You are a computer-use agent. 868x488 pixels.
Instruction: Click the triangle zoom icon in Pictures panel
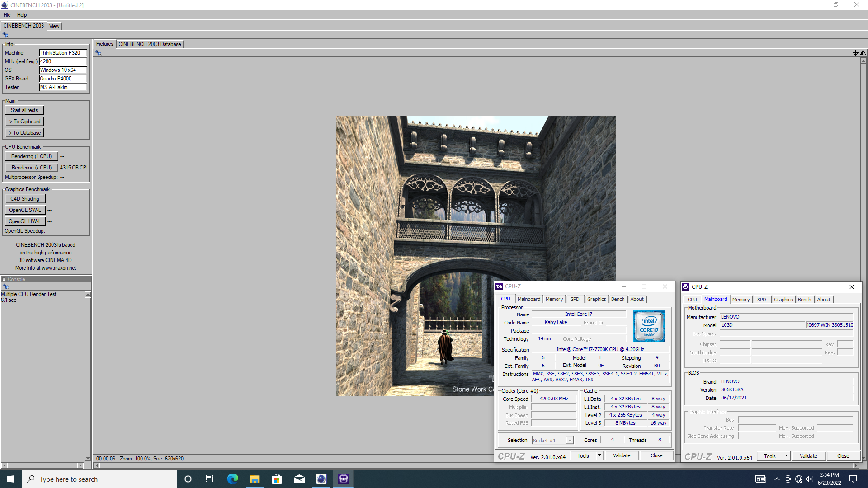(x=863, y=53)
